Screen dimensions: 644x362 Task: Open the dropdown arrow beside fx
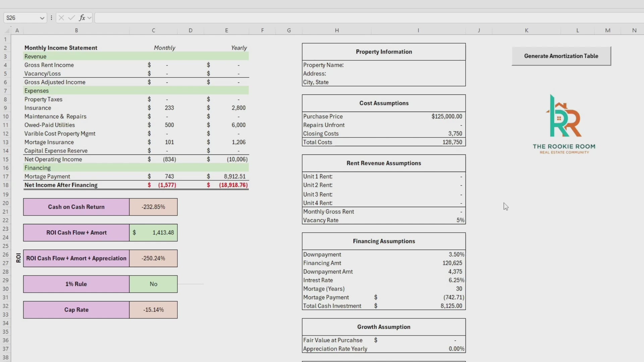pos(90,18)
